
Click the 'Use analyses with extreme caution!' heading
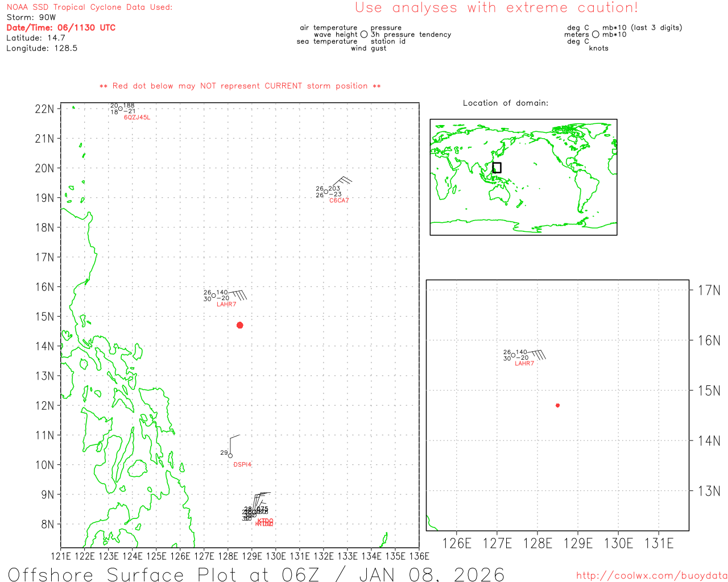(x=497, y=8)
